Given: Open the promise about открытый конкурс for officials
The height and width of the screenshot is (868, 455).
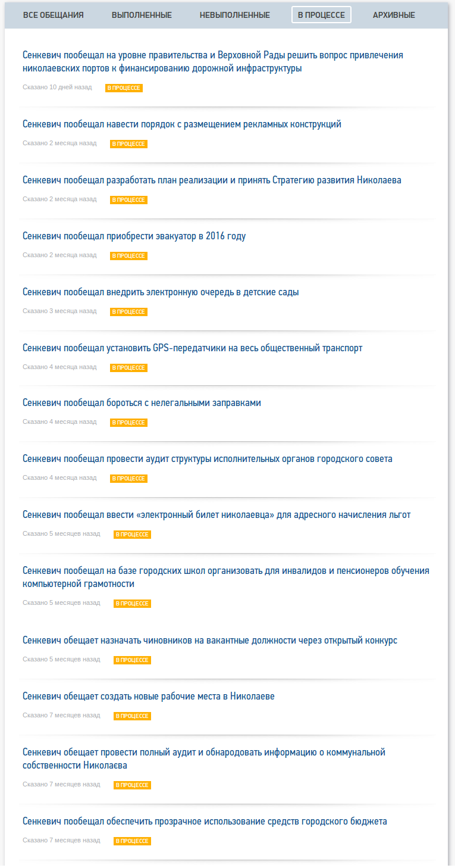Looking at the screenshot, I should tap(210, 641).
